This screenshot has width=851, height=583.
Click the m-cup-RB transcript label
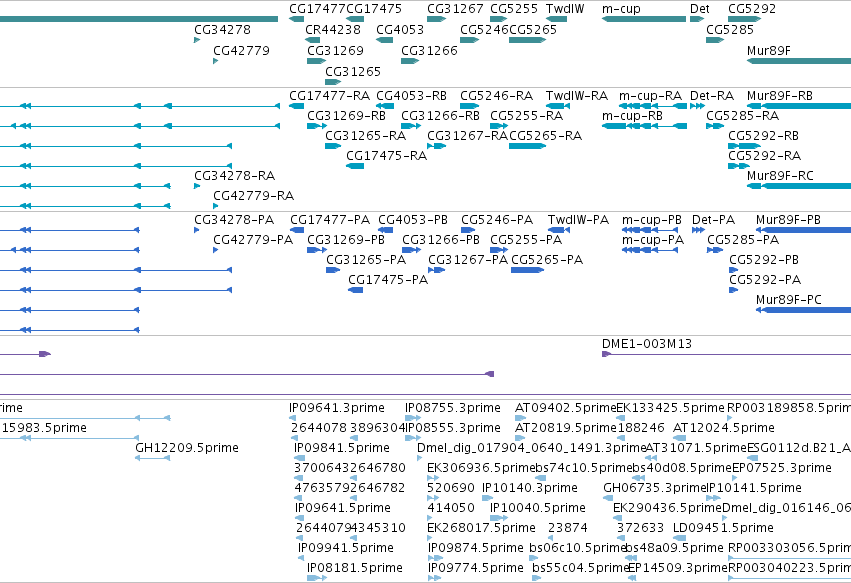(x=632, y=116)
